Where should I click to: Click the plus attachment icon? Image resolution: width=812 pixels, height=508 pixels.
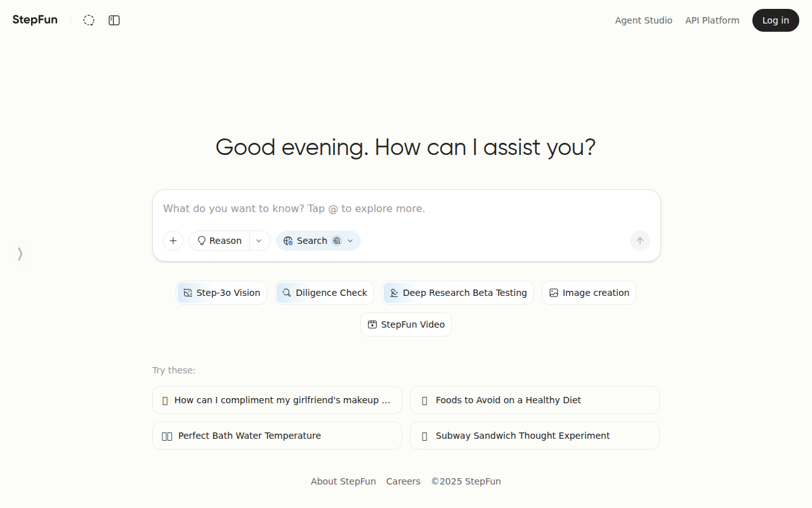pos(173,241)
